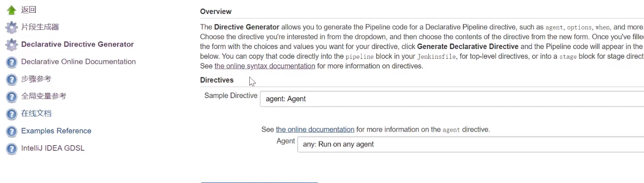Image resolution: width=644 pixels, height=183 pixels.
Task: Click the help icon beside Examples Reference
Action: coord(11,131)
